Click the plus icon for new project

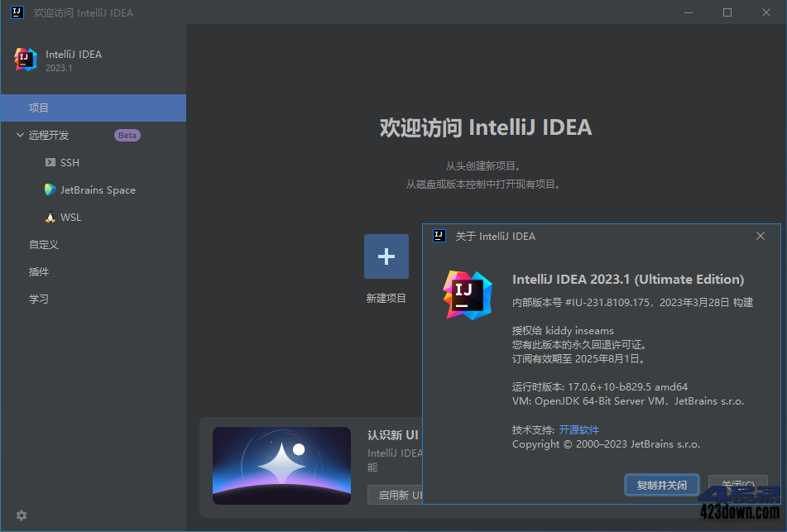point(386,256)
